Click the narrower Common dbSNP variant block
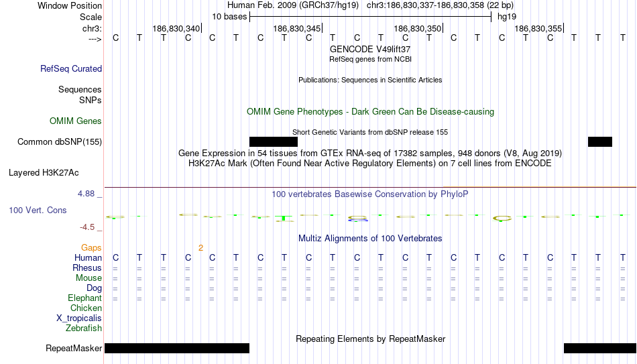The image size is (637, 364). (x=600, y=142)
